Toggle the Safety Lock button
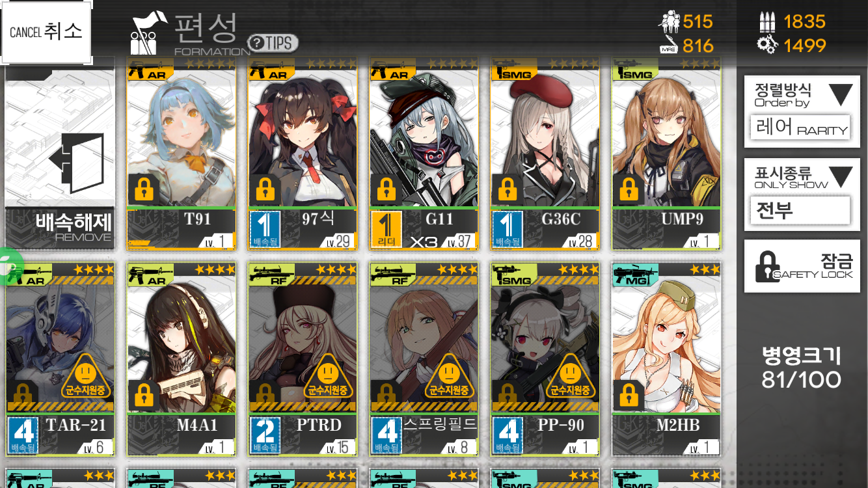The width and height of the screenshot is (868, 488). [802, 266]
